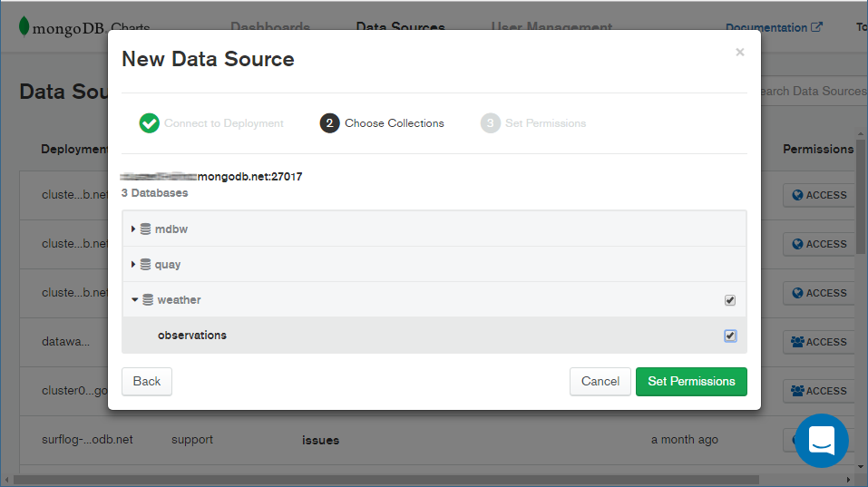Click the step 3 Set Permissions circle

click(490, 122)
